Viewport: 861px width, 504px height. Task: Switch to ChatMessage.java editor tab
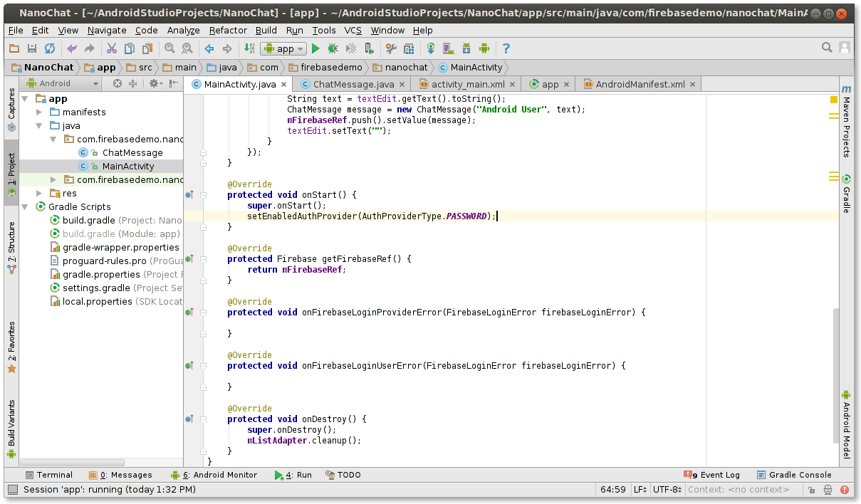pyautogui.click(x=353, y=84)
